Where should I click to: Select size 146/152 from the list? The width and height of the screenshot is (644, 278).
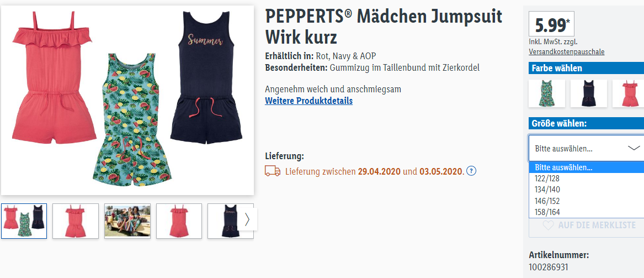587,201
